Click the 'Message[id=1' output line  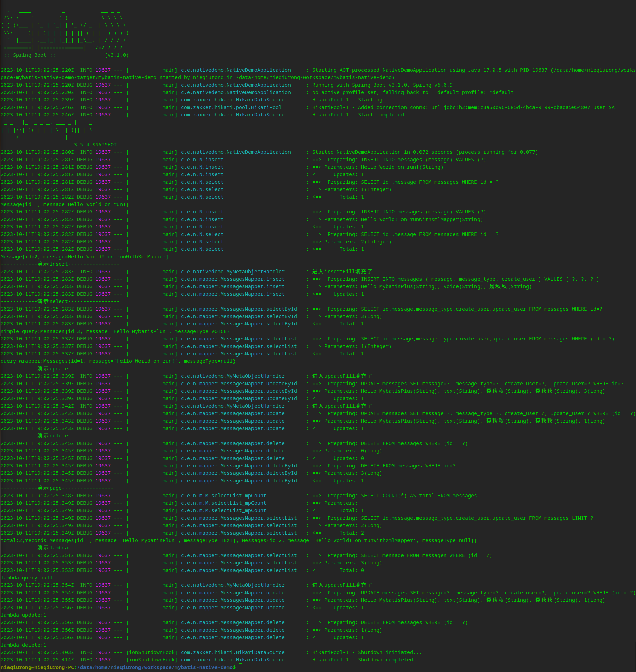pyautogui.click(x=64, y=204)
